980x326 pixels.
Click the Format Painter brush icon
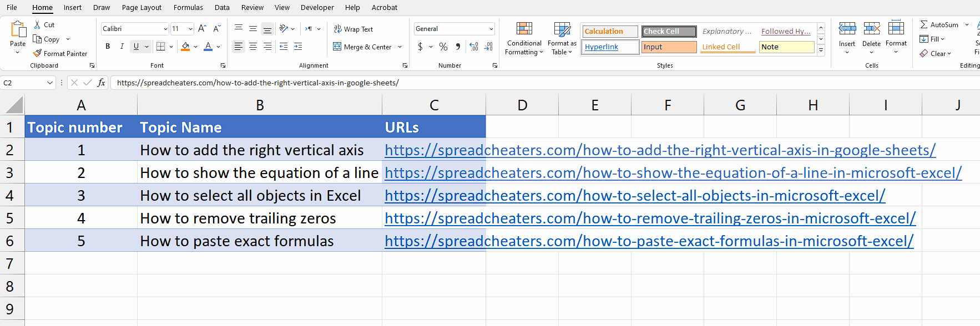[x=37, y=54]
